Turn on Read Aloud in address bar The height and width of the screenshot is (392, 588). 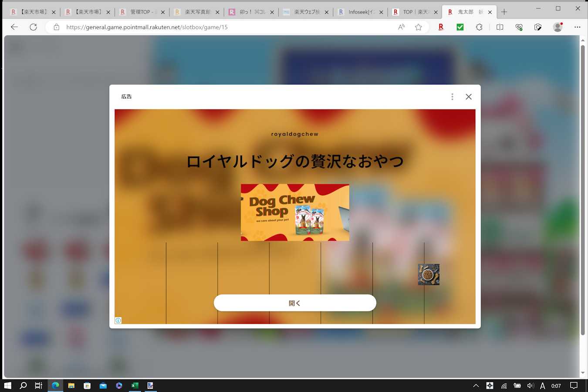pos(401,27)
